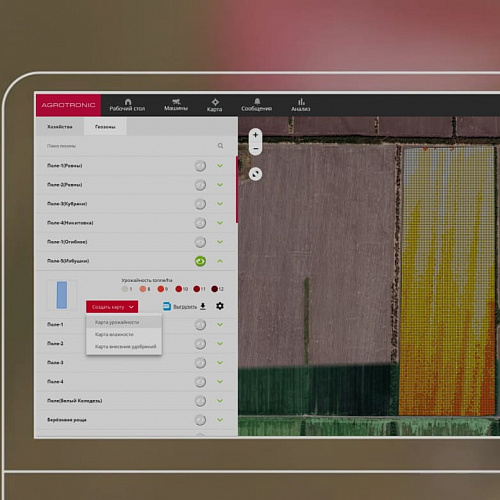Show Берёзовая роща on map
The height and width of the screenshot is (500, 500).
200,420
